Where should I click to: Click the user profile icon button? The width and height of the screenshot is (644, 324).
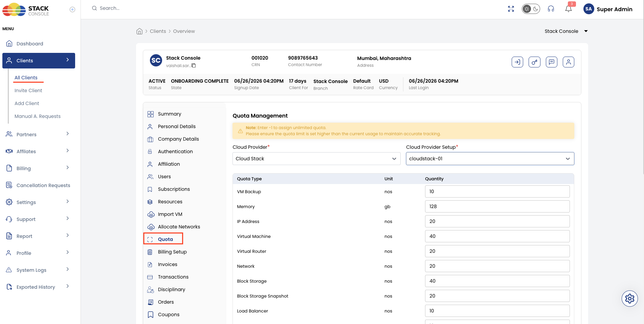(569, 62)
